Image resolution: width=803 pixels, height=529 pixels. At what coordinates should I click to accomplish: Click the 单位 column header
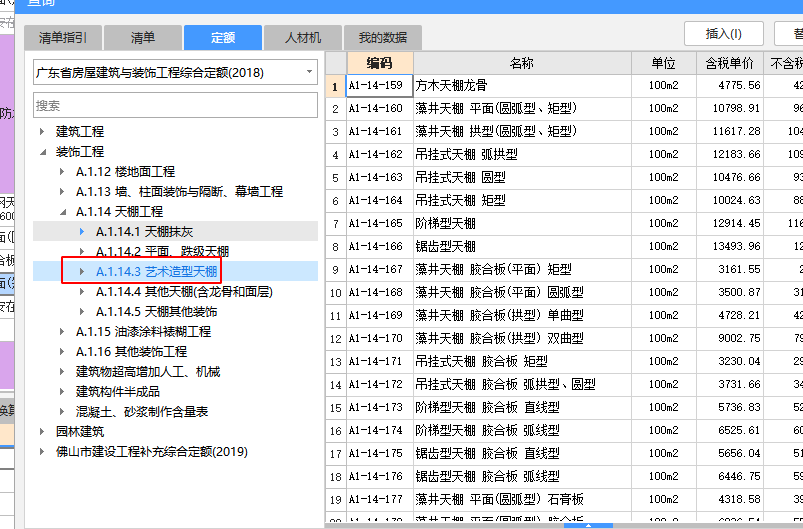click(x=664, y=62)
